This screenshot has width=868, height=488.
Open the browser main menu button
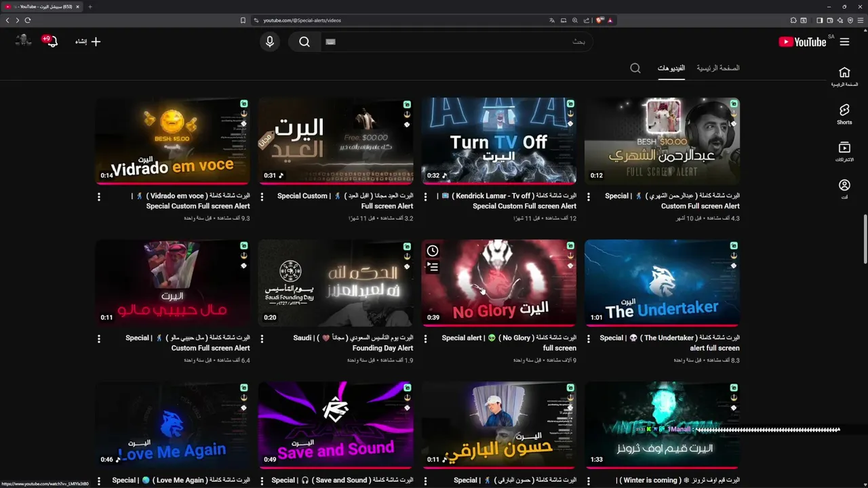[861, 20]
